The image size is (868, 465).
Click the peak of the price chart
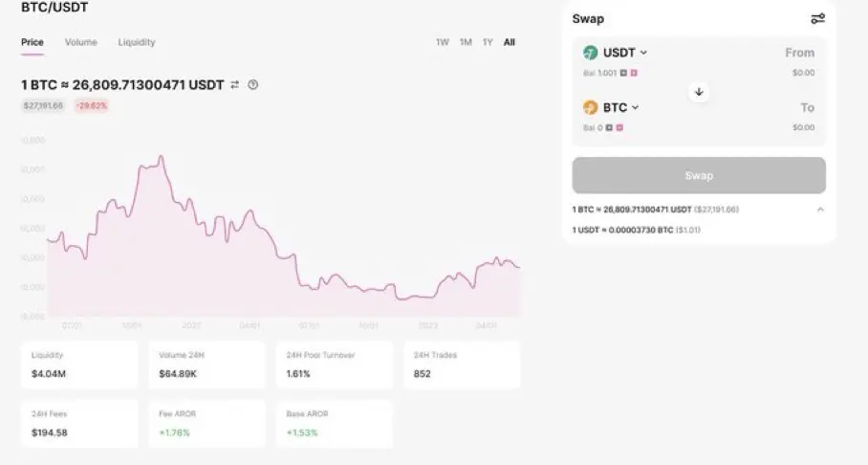(161, 156)
